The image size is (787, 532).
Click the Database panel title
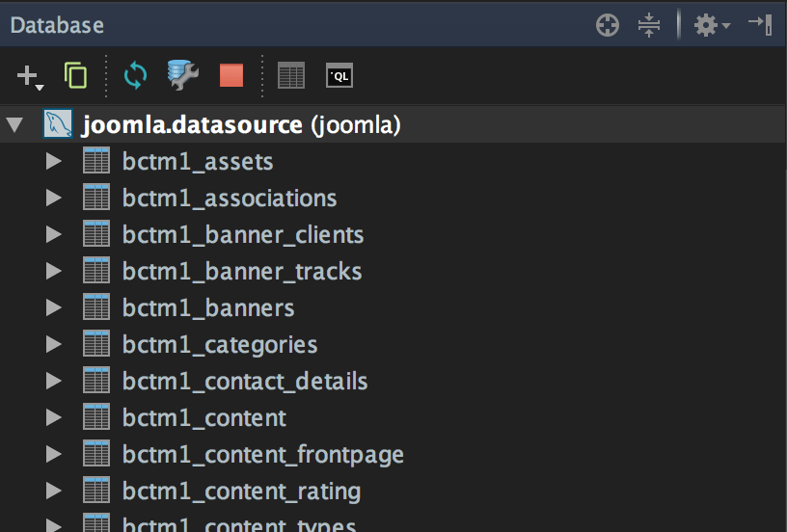57,25
